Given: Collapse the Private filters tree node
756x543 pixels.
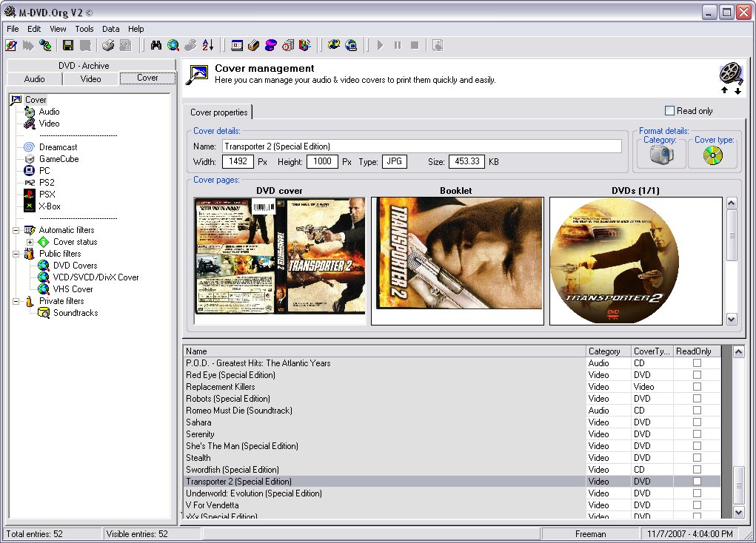Looking at the screenshot, I should click(x=16, y=301).
